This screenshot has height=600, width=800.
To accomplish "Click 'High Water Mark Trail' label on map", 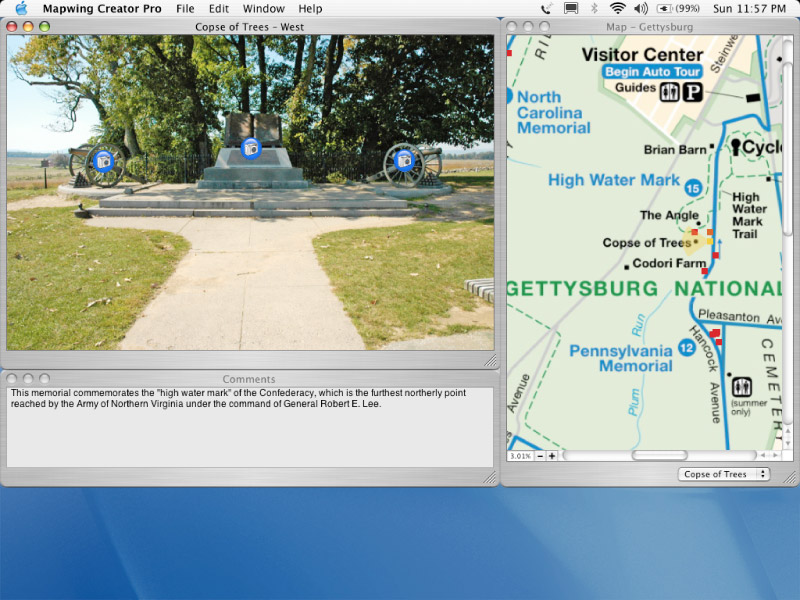I will click(x=749, y=215).
